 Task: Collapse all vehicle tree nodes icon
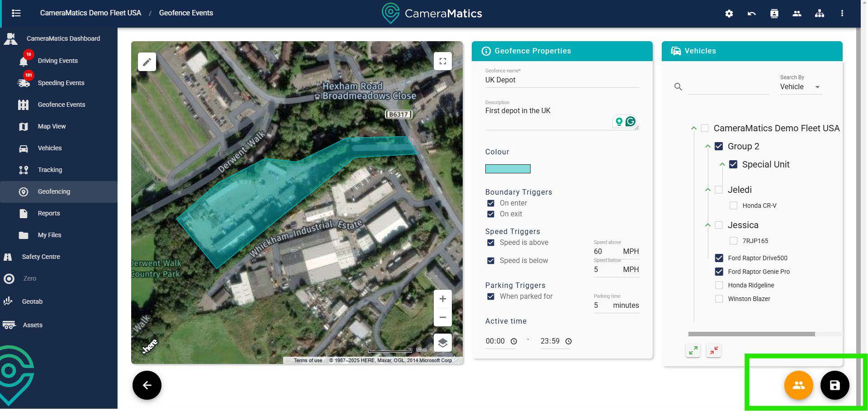point(714,350)
